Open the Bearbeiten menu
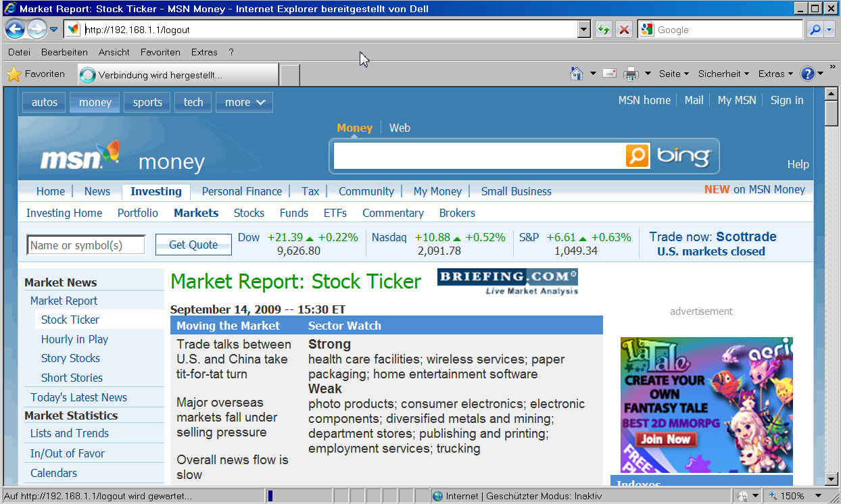Image resolution: width=841 pixels, height=504 pixels. click(x=64, y=52)
